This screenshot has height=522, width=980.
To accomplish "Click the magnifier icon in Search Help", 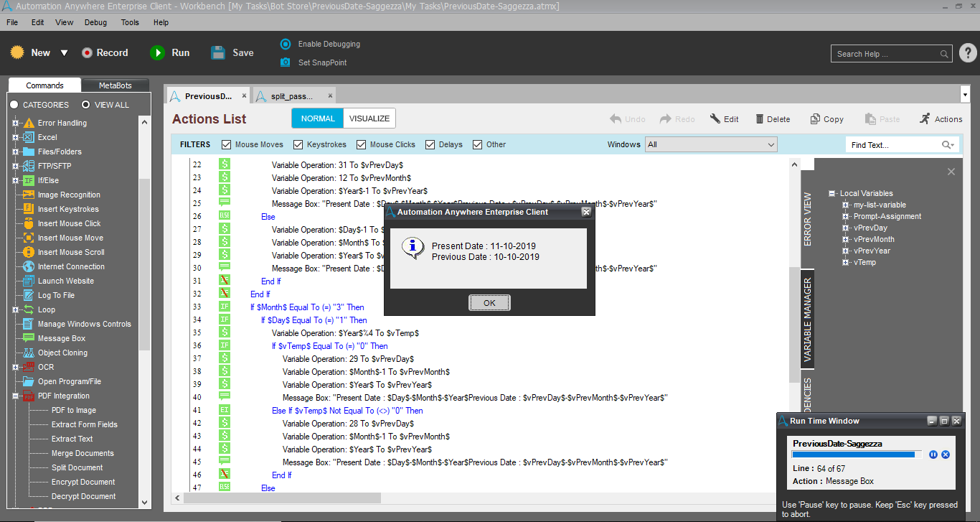I will (945, 54).
